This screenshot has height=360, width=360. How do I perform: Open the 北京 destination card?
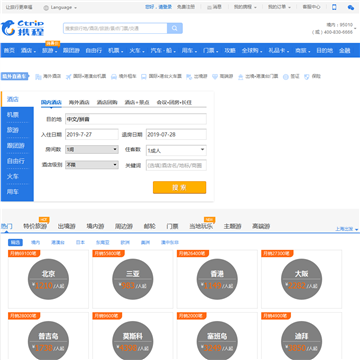point(48,279)
